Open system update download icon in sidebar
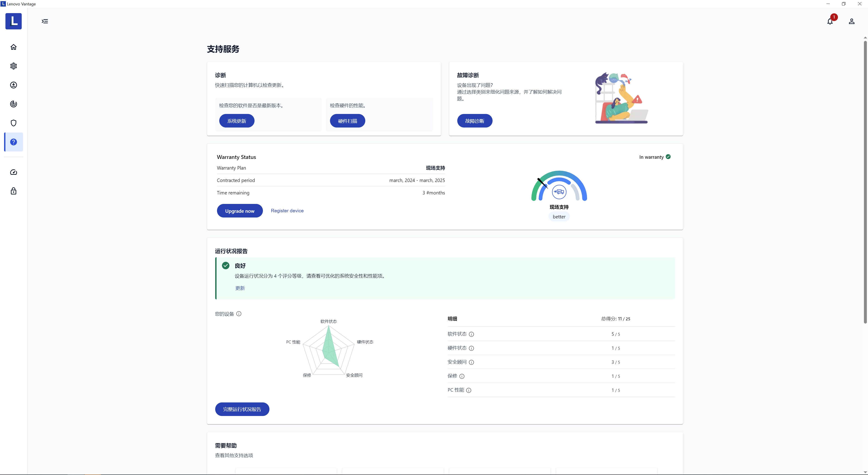The width and height of the screenshot is (868, 475). point(14,85)
